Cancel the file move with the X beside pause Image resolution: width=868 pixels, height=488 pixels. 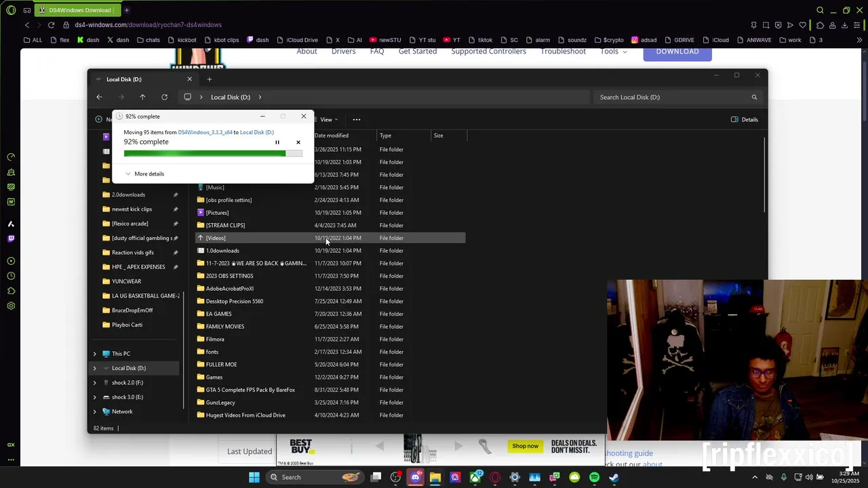(298, 142)
